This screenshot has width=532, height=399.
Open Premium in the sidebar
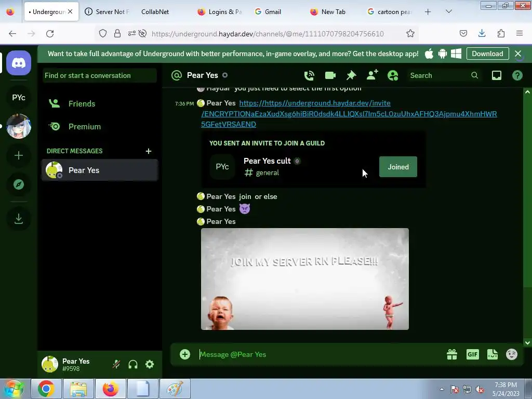[x=99, y=127]
